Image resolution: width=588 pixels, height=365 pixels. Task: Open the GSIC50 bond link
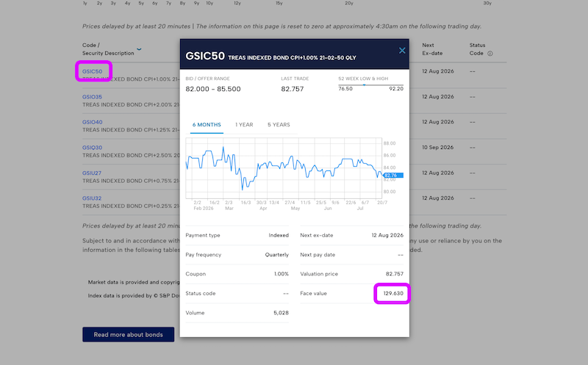point(93,71)
